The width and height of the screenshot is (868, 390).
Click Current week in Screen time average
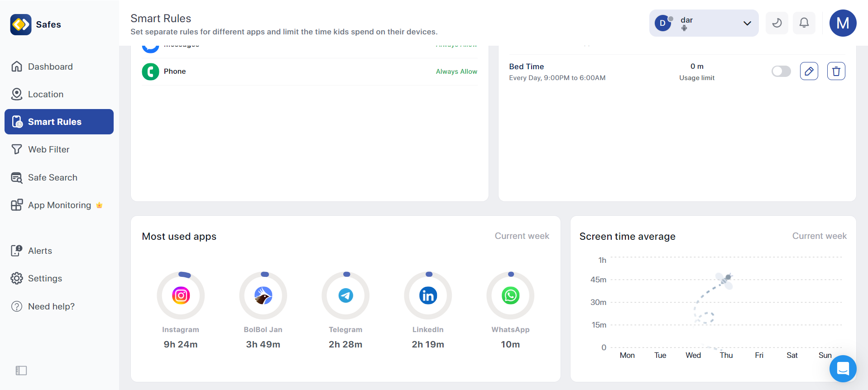(x=819, y=236)
